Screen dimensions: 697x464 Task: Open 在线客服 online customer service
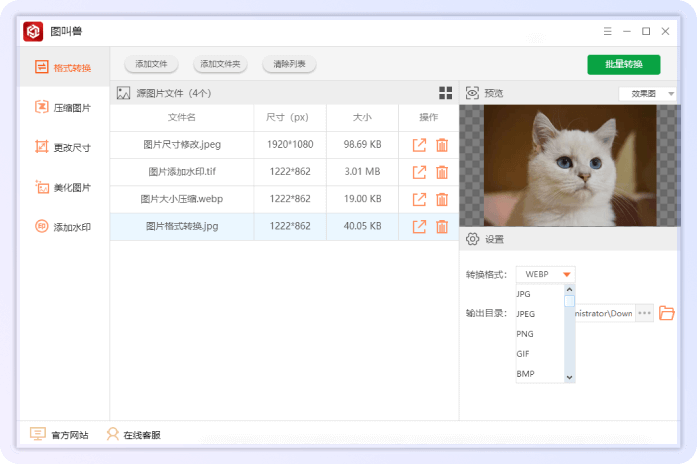(x=133, y=434)
